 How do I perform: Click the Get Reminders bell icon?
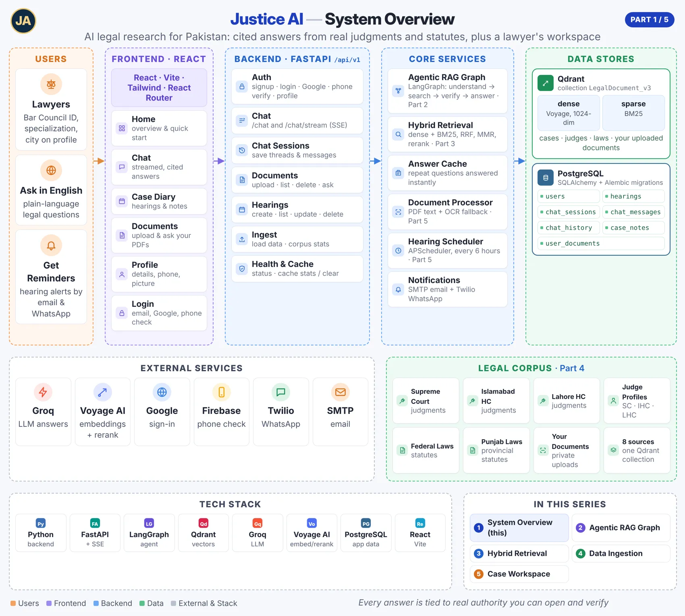(x=51, y=245)
